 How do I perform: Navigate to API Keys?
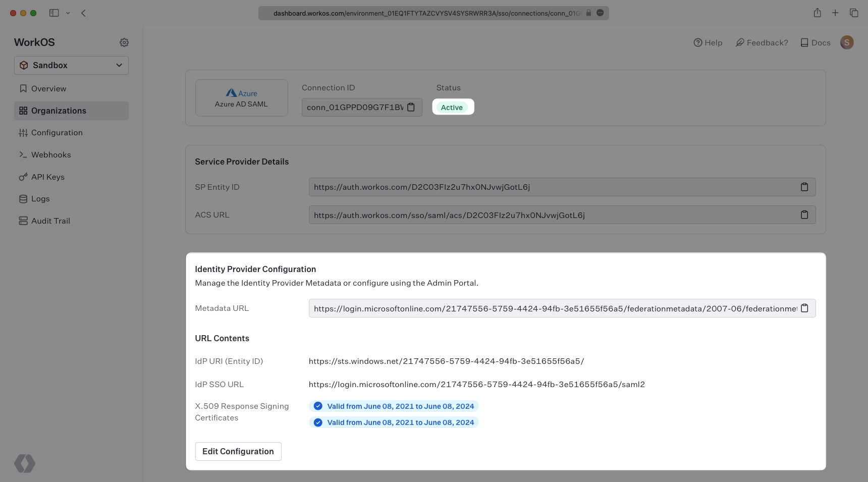click(x=47, y=177)
